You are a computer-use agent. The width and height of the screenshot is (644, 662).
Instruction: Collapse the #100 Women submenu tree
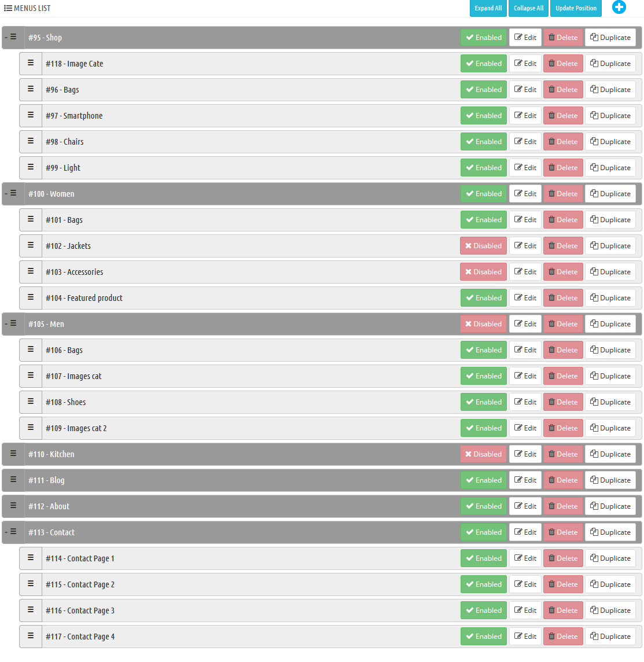click(x=6, y=194)
